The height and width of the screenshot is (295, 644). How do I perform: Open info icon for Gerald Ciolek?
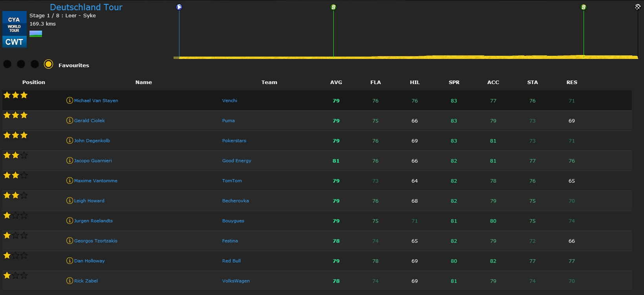pyautogui.click(x=70, y=121)
